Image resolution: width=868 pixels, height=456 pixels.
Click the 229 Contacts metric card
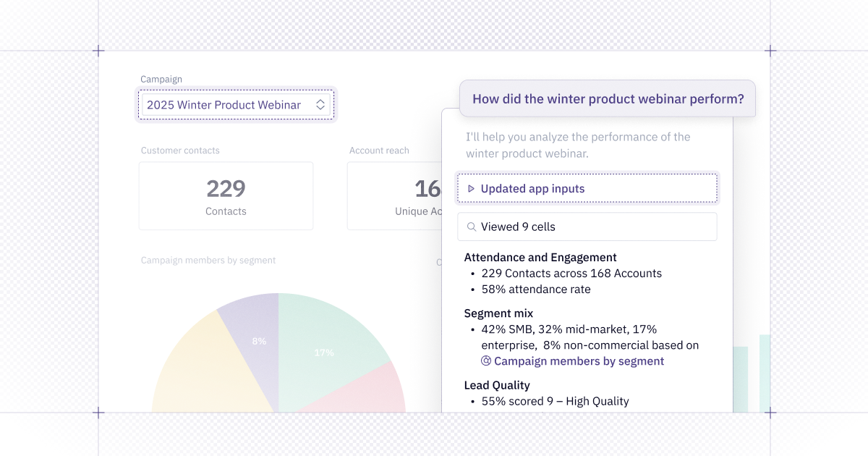(226, 195)
